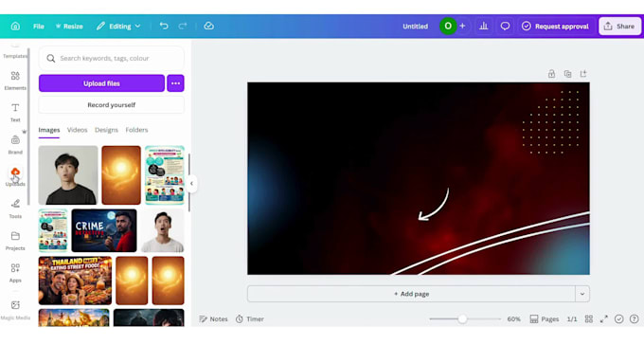This screenshot has height=363, width=644.
Task: Expand the Editing mode dropdown
Action: point(118,27)
